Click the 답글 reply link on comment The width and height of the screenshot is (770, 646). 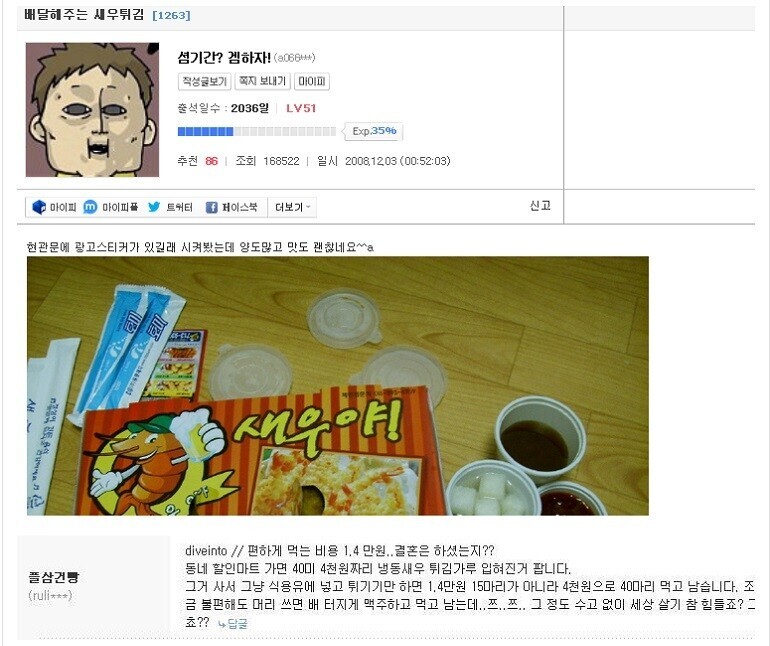pos(238,623)
